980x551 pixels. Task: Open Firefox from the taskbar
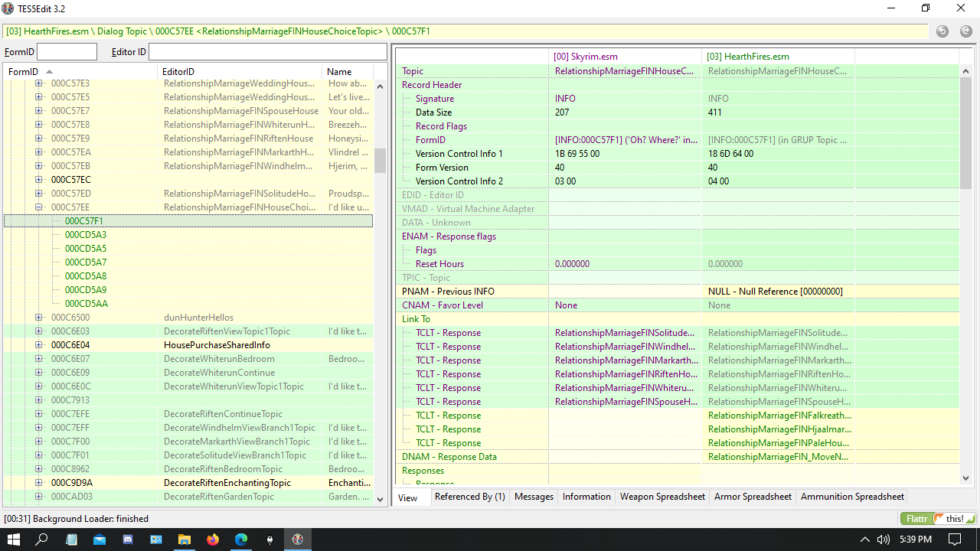point(213,540)
